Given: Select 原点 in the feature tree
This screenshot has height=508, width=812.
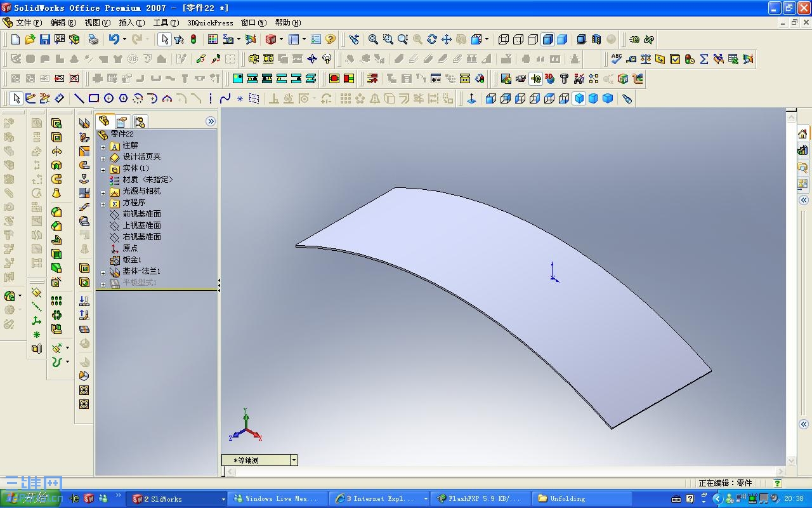Looking at the screenshot, I should pyautogui.click(x=130, y=248).
